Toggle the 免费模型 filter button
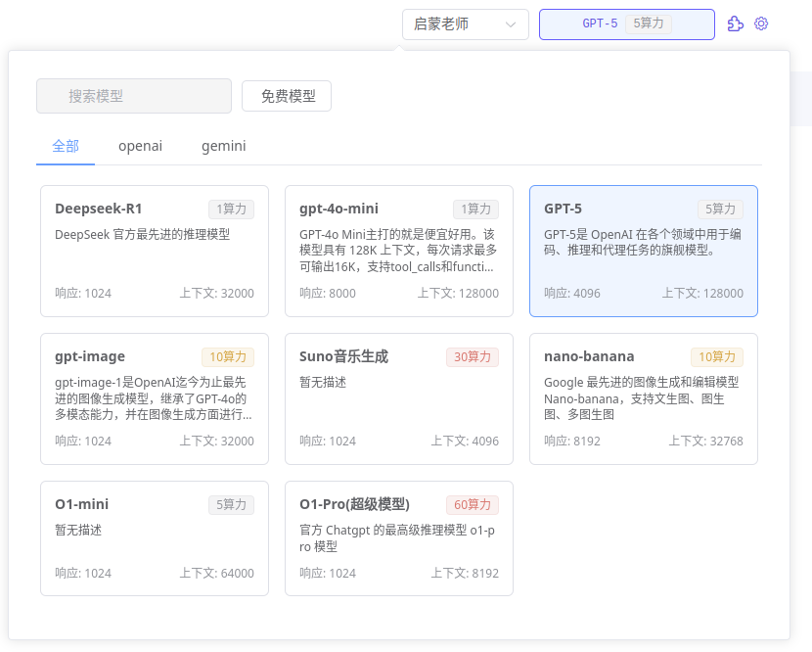 (x=287, y=96)
